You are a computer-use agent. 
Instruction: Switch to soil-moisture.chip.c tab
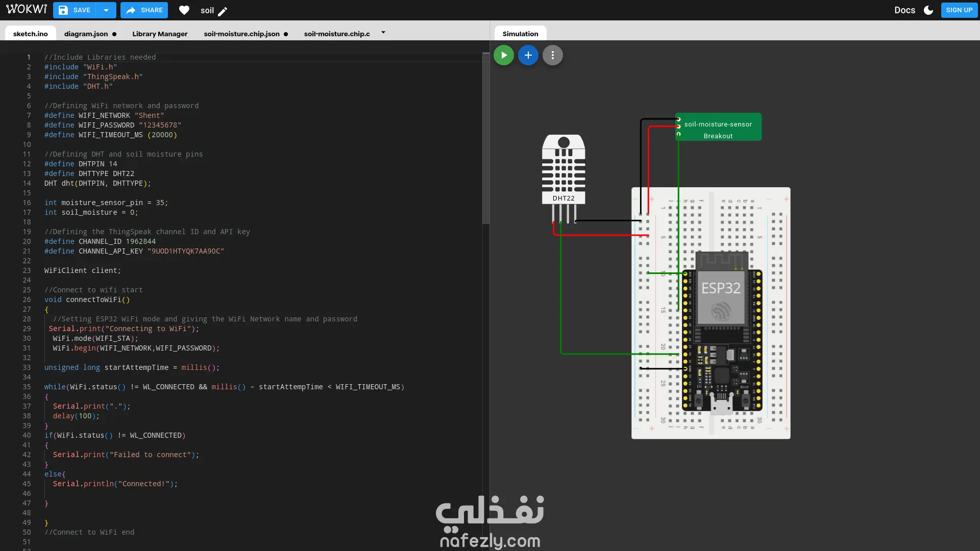click(x=337, y=34)
